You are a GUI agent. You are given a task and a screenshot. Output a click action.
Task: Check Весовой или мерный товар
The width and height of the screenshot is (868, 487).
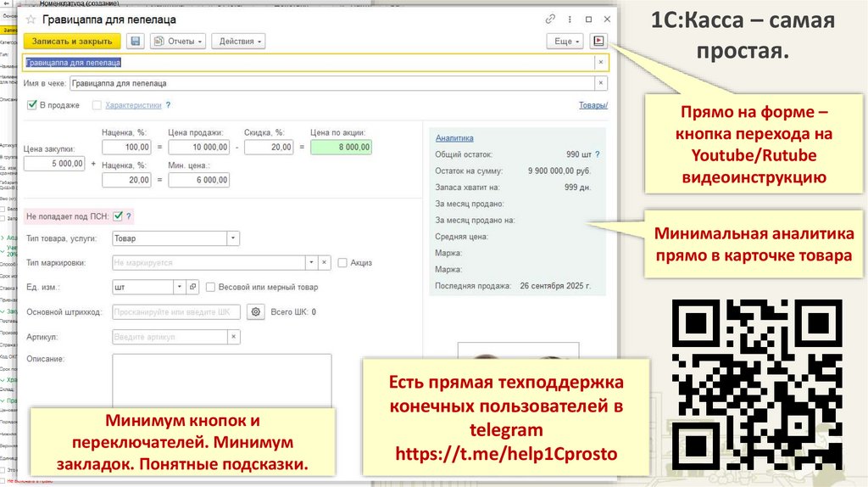click(211, 288)
